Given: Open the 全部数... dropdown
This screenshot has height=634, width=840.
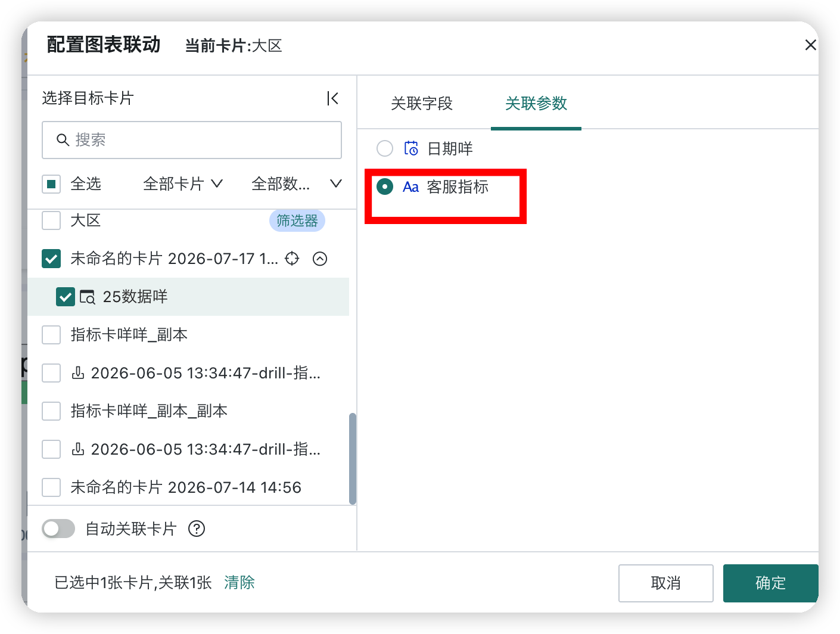Looking at the screenshot, I should [x=297, y=184].
